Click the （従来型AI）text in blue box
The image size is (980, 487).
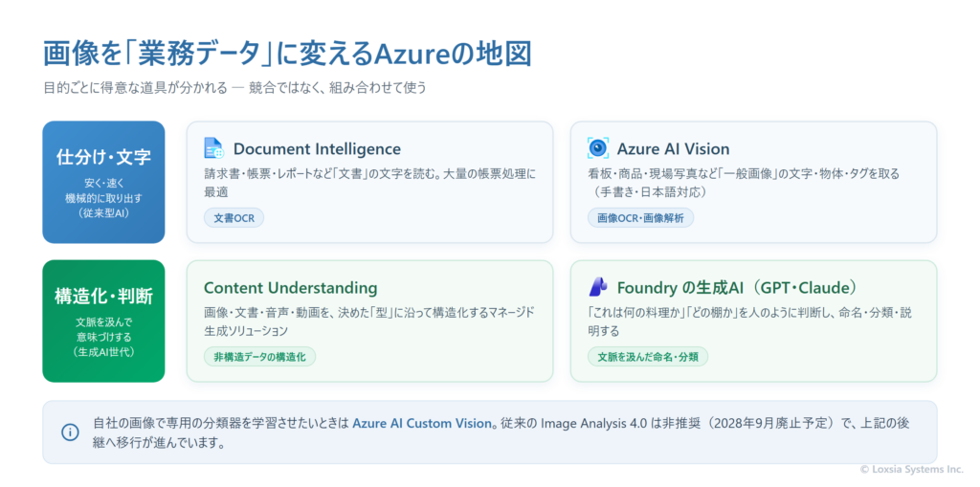pyautogui.click(x=103, y=213)
